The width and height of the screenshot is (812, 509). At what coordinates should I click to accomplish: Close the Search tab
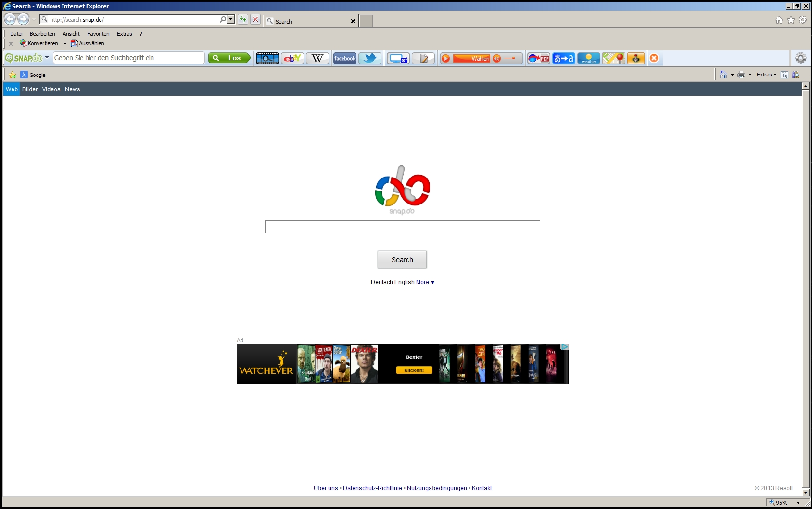pos(353,21)
